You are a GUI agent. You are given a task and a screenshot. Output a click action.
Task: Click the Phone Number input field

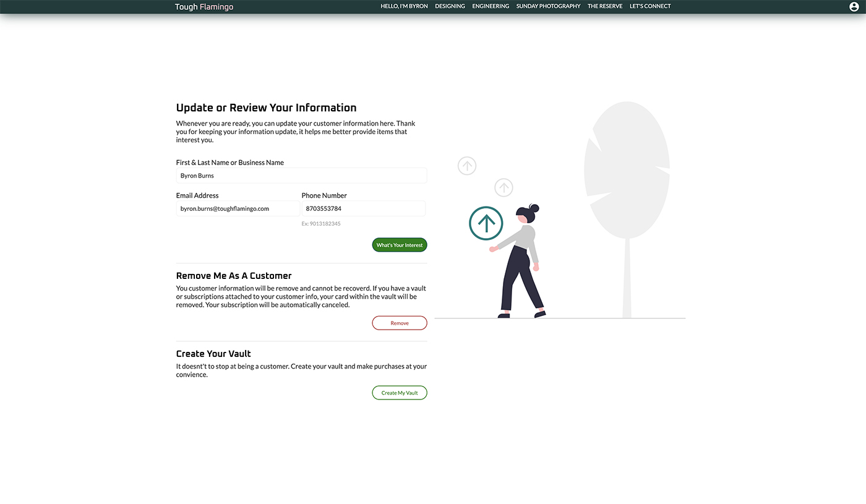(x=363, y=208)
